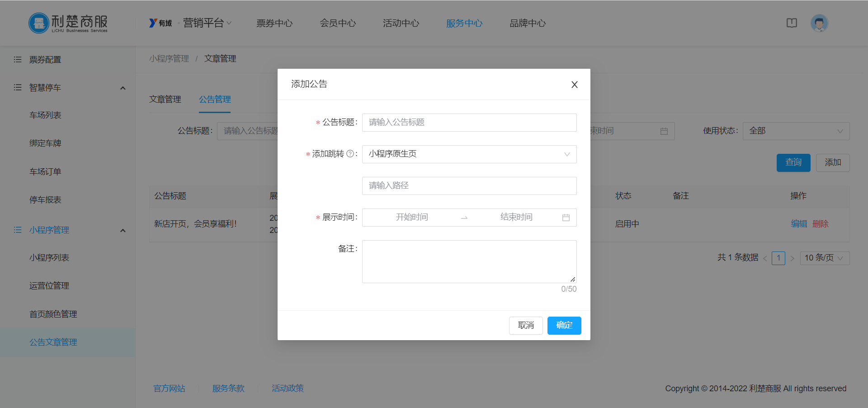Click the background date range calendar icon

pos(664,131)
